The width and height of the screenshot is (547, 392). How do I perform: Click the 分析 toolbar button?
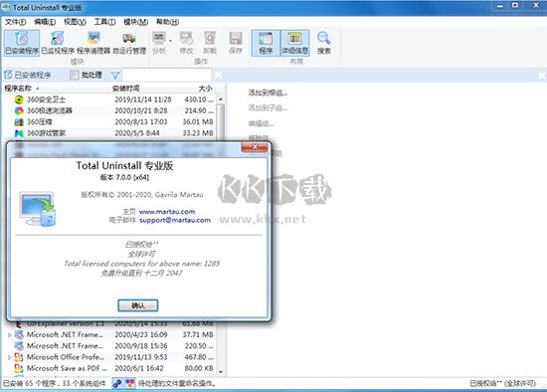159,43
